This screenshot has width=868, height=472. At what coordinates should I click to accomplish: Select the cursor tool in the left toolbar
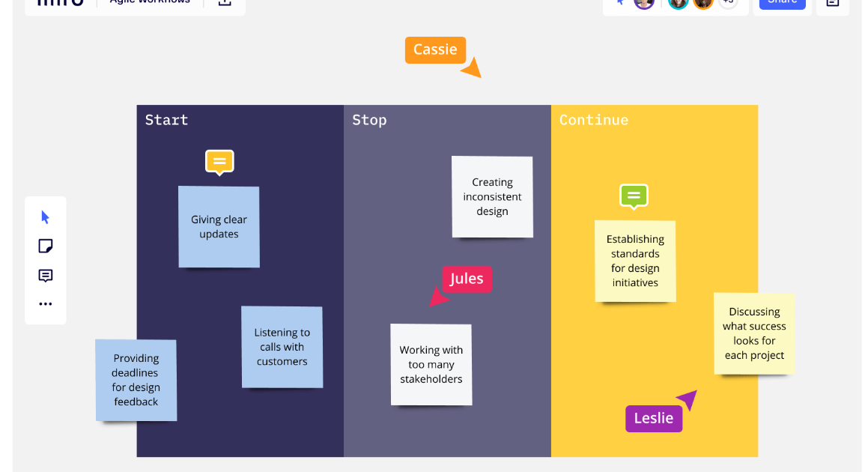(46, 217)
